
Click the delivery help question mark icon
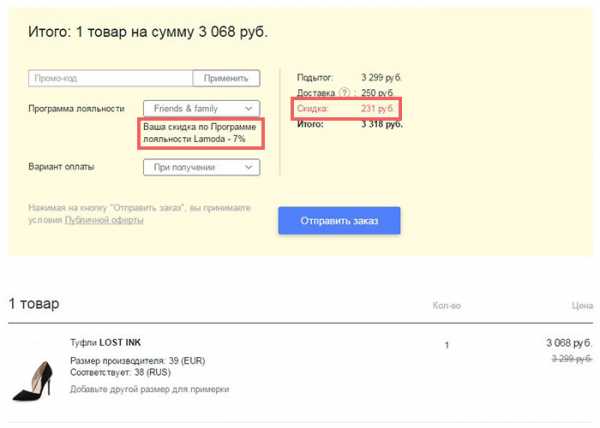click(346, 93)
